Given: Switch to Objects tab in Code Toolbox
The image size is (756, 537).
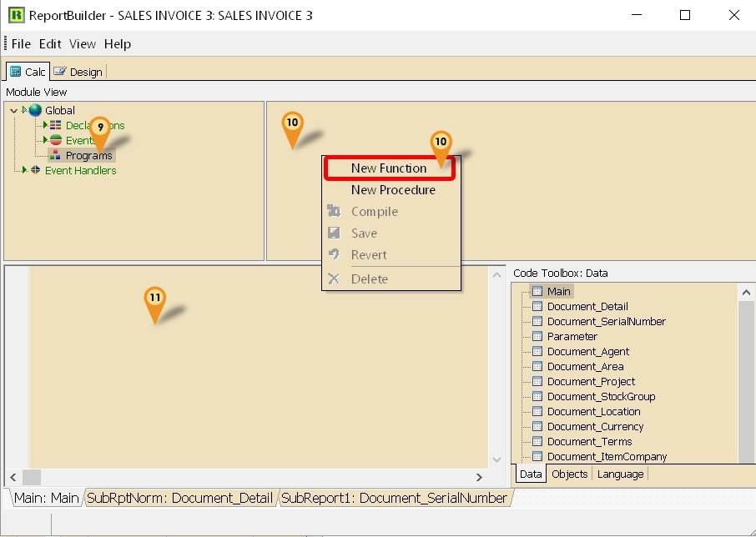Looking at the screenshot, I should click(569, 474).
